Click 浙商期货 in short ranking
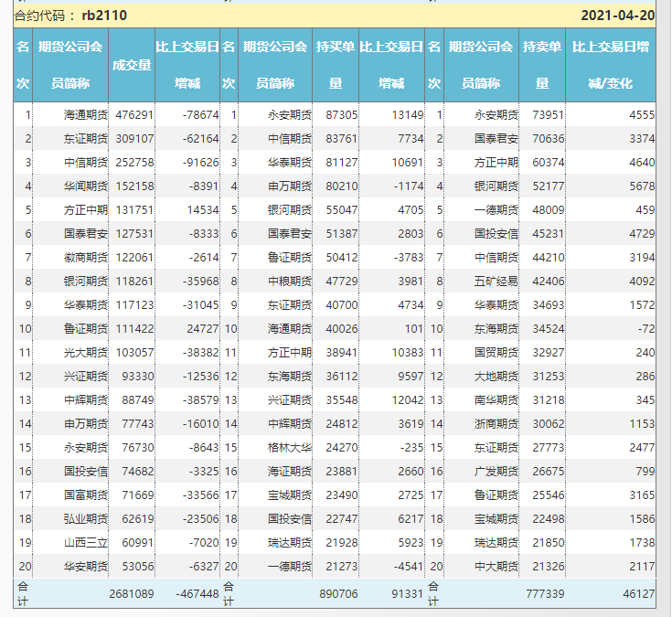Viewport: 672px width, 617px height. point(496,424)
